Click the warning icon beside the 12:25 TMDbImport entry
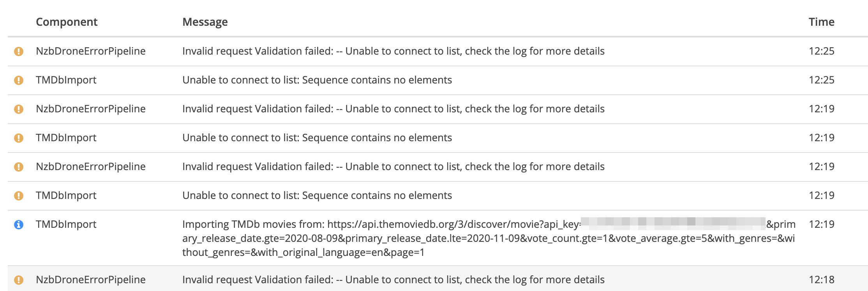Screen dimensions: 868x291 pyautogui.click(x=19, y=80)
